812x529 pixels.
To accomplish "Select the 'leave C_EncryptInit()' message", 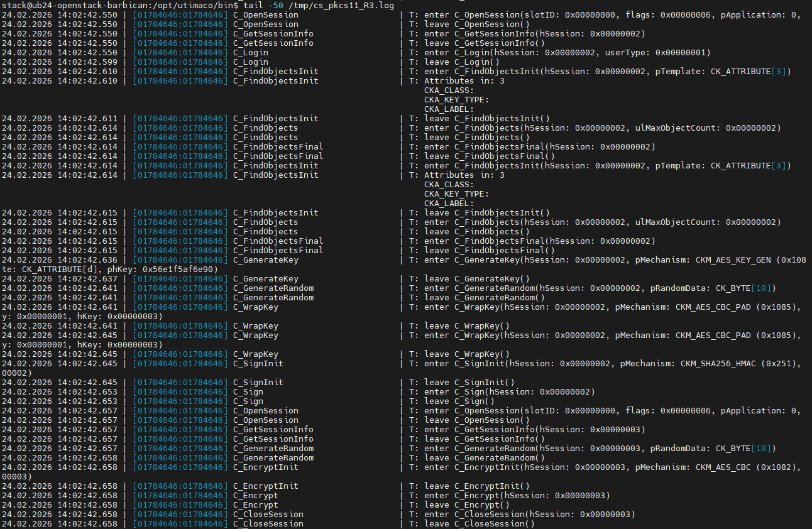I will (x=477, y=486).
